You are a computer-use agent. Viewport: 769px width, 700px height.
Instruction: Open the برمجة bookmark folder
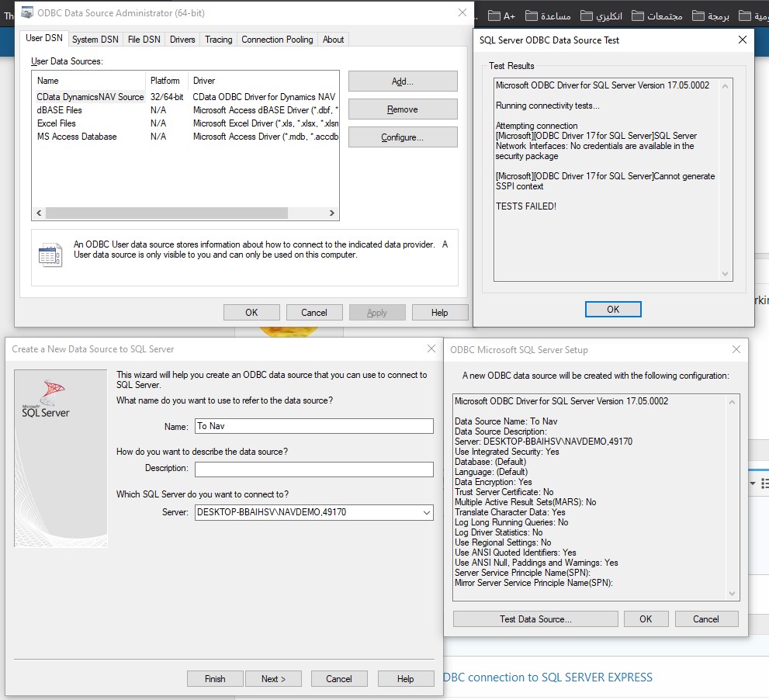pyautogui.click(x=711, y=16)
